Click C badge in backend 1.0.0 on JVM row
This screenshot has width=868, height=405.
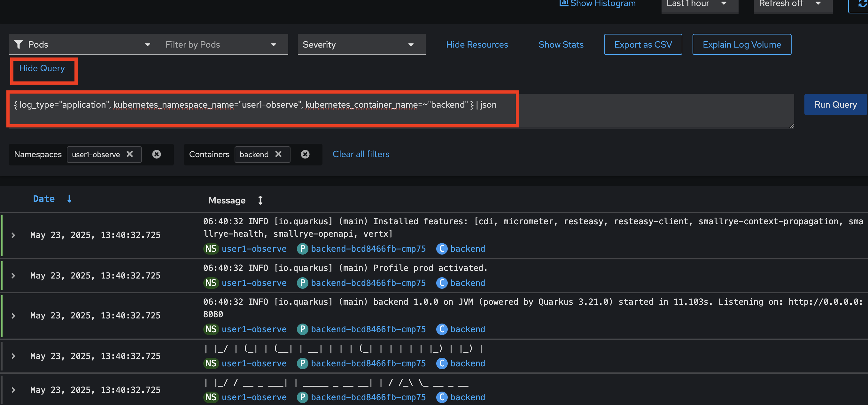pyautogui.click(x=442, y=329)
